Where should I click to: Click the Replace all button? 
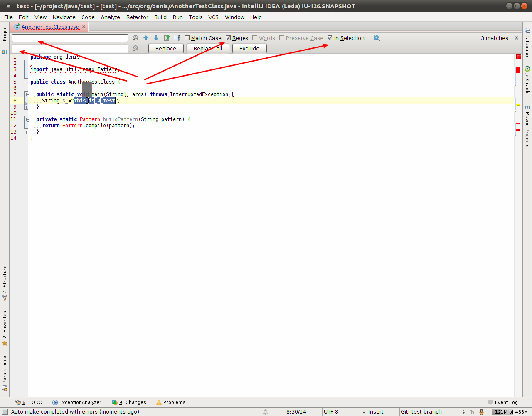coord(208,48)
